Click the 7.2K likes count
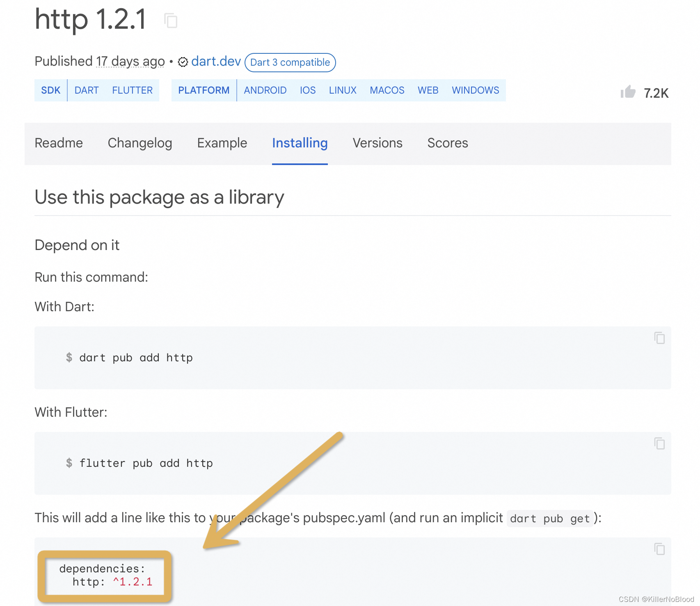The image size is (700, 606). tap(656, 93)
